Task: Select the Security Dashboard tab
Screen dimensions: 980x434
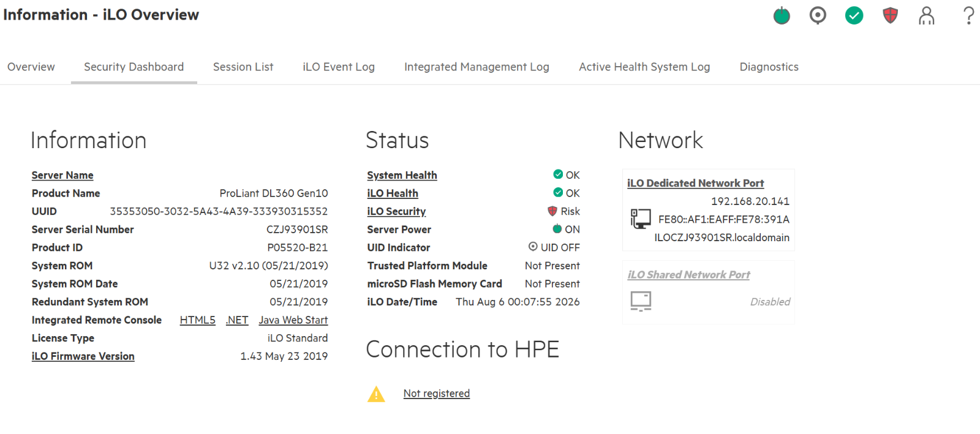Action: 134,67
